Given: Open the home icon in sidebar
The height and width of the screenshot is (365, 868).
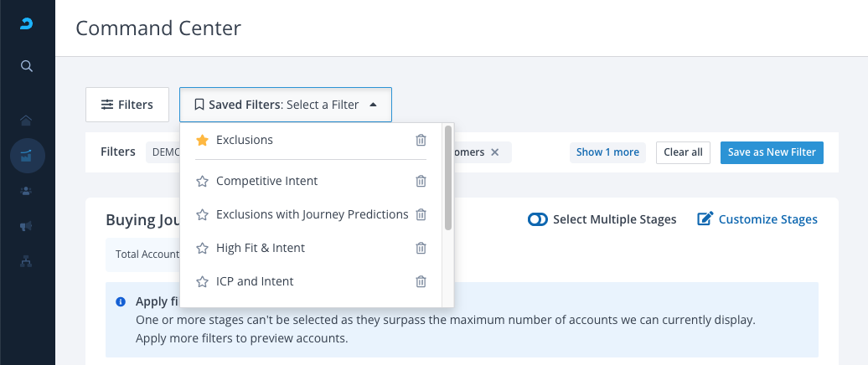Looking at the screenshot, I should tap(27, 121).
